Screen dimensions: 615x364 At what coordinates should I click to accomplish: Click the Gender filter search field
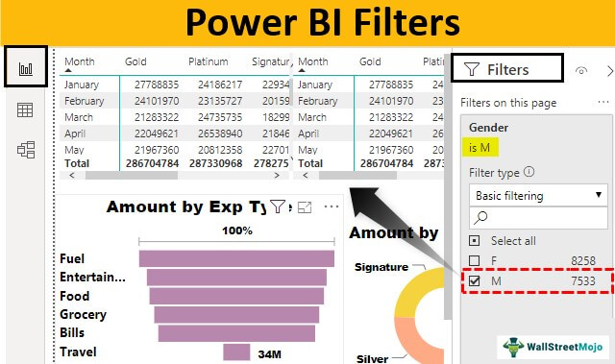coord(538,217)
